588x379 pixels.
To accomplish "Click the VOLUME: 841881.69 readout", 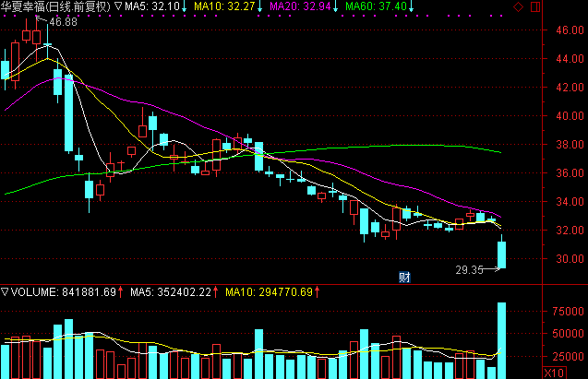I will (64, 292).
